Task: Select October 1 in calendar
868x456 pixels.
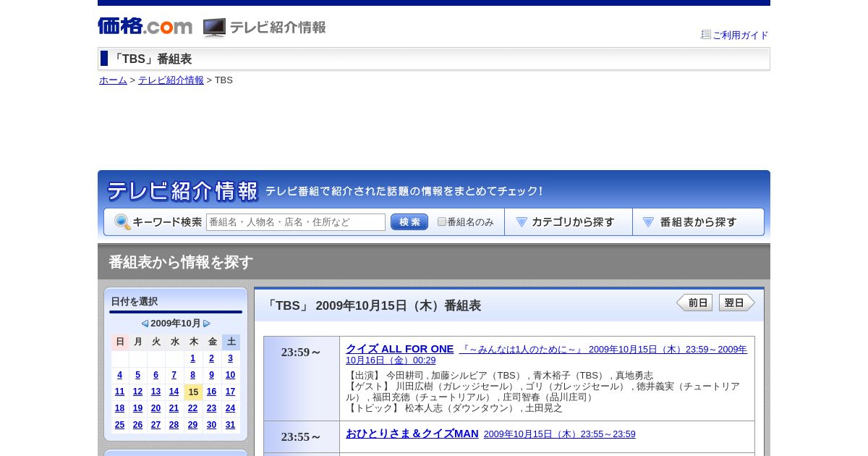Action: [192, 358]
